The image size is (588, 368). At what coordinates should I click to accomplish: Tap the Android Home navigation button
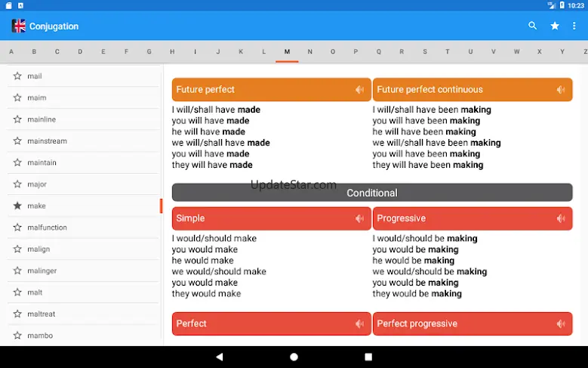(294, 357)
